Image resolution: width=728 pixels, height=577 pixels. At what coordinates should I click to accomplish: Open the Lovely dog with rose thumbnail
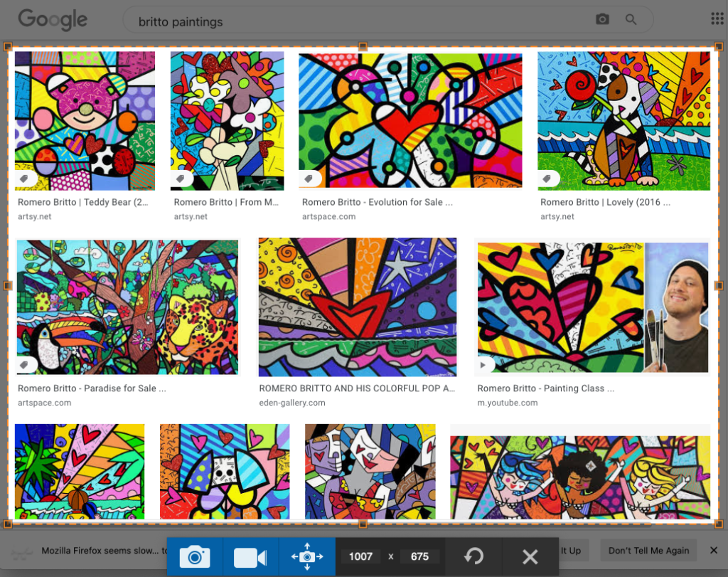tap(624, 121)
